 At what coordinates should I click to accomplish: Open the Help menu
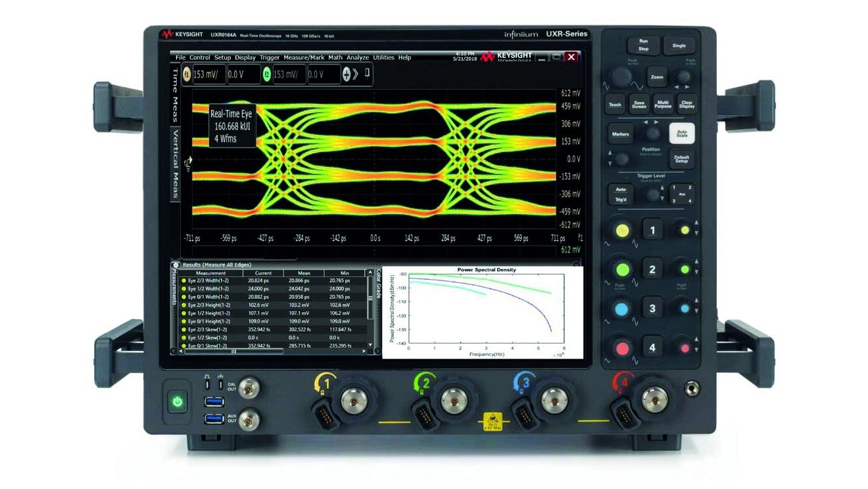pyautogui.click(x=404, y=57)
